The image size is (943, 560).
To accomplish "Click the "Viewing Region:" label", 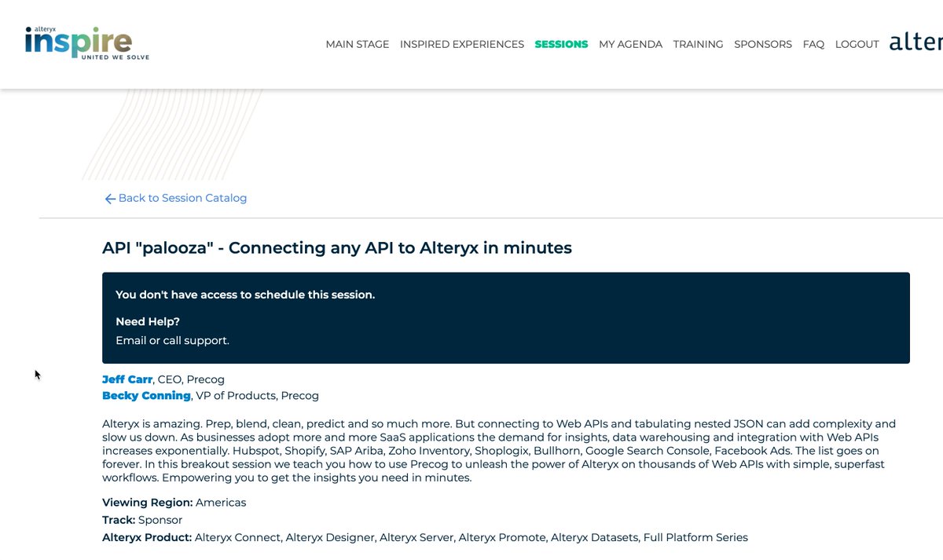I will [147, 503].
